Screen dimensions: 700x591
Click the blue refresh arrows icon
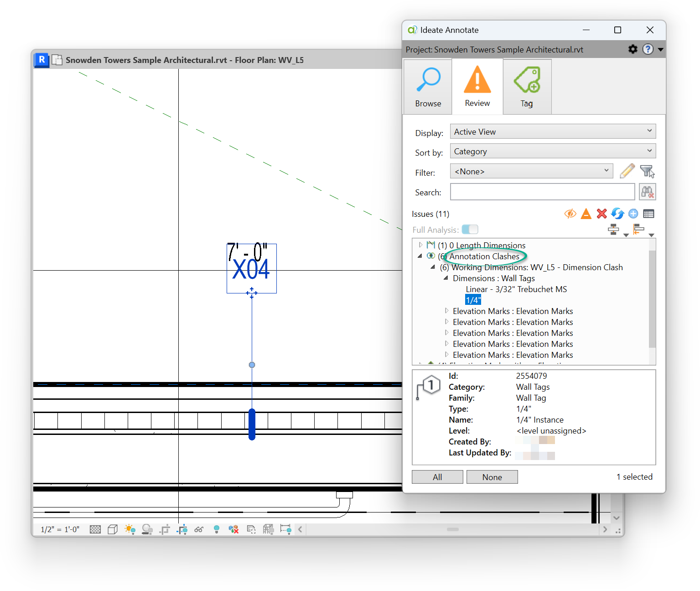click(x=617, y=214)
